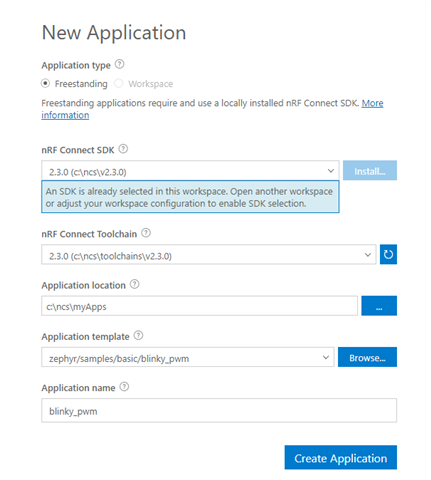The image size is (431, 480).
Task: Click the SDK already selected info message
Action: pos(190,197)
